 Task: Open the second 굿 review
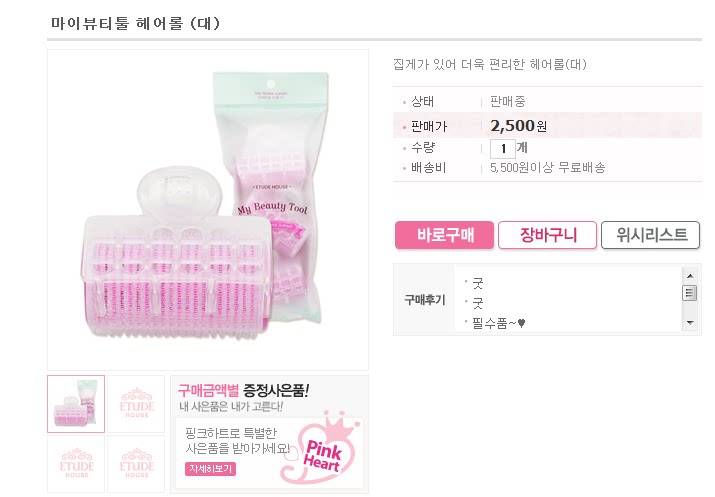point(478,301)
